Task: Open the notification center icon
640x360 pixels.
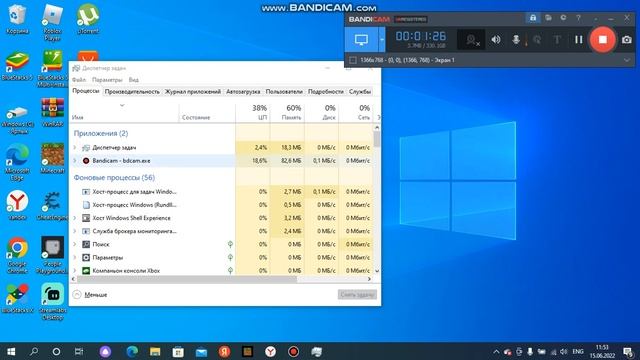Action: click(x=628, y=351)
